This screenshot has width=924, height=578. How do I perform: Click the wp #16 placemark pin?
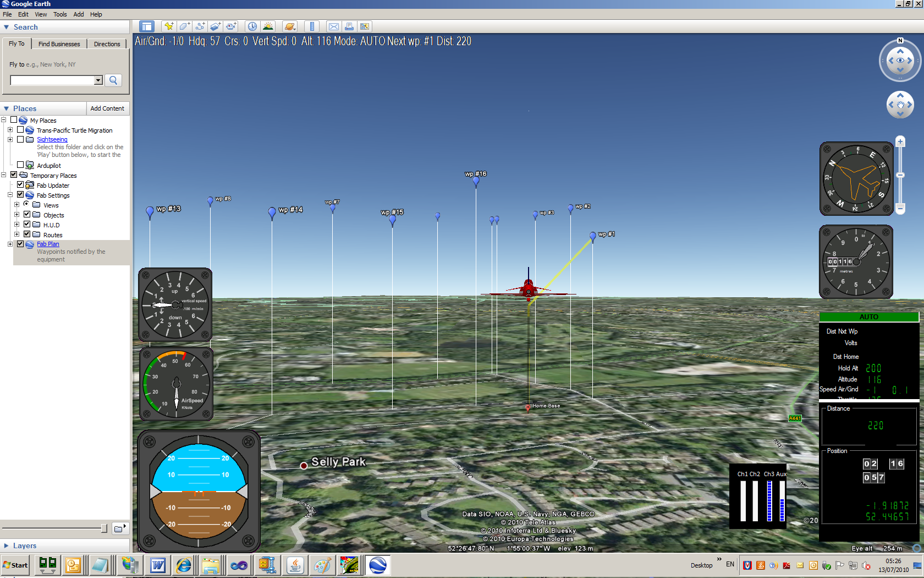(476, 182)
